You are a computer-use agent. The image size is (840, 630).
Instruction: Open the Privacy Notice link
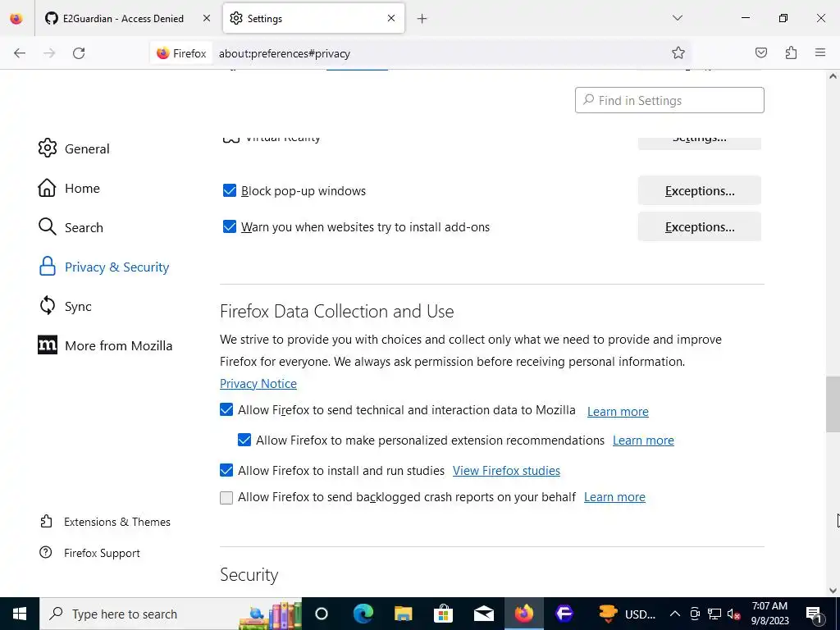point(258,384)
